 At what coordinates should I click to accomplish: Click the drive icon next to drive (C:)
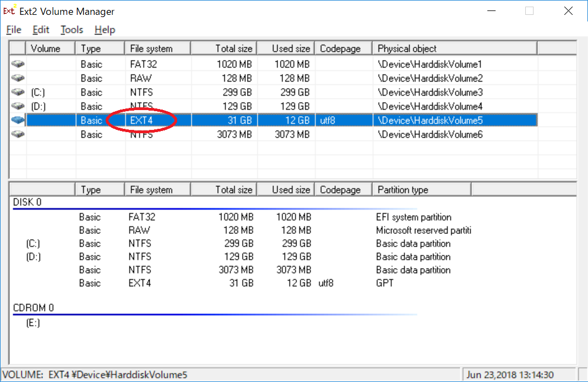point(18,92)
